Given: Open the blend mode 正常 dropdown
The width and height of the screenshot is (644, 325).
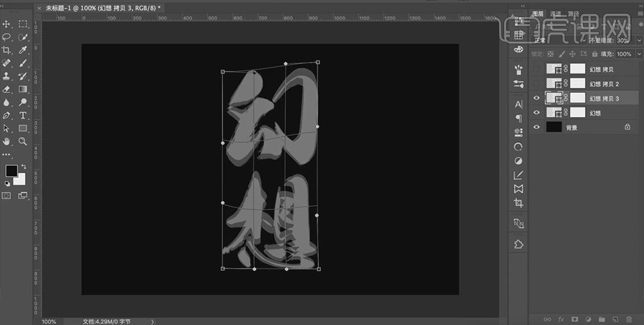Looking at the screenshot, I should coord(559,40).
